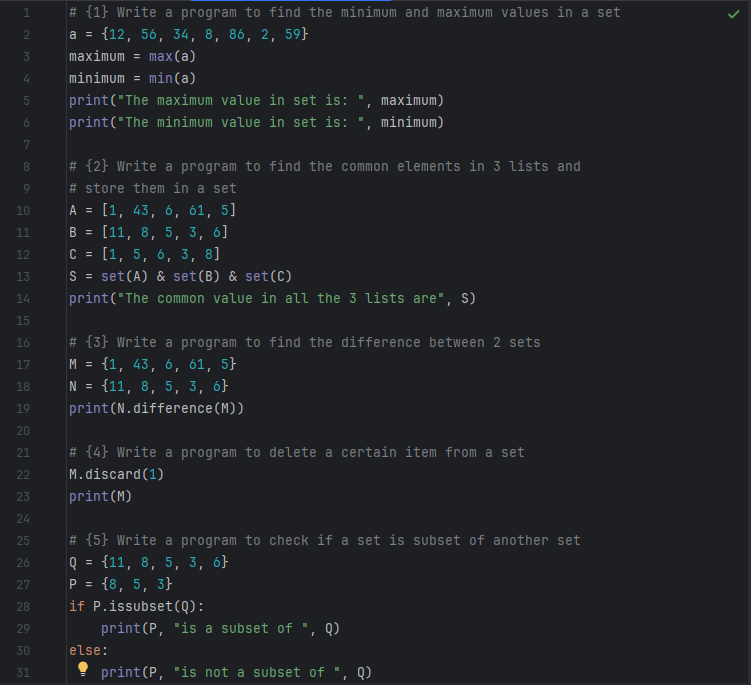
Task: Click the string "The minimum value in set is: "
Action: 240,123
